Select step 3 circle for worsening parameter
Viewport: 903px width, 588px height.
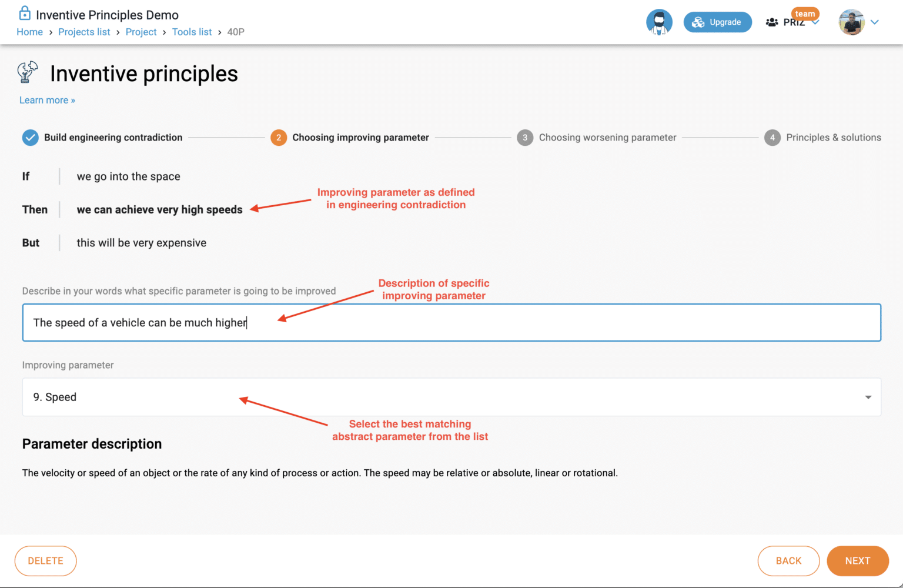coord(525,138)
